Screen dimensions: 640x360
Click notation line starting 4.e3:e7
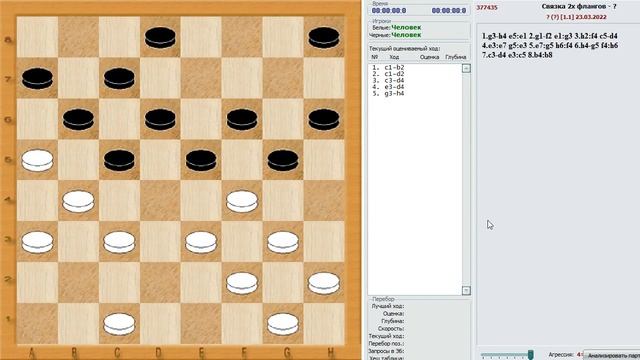550,45
